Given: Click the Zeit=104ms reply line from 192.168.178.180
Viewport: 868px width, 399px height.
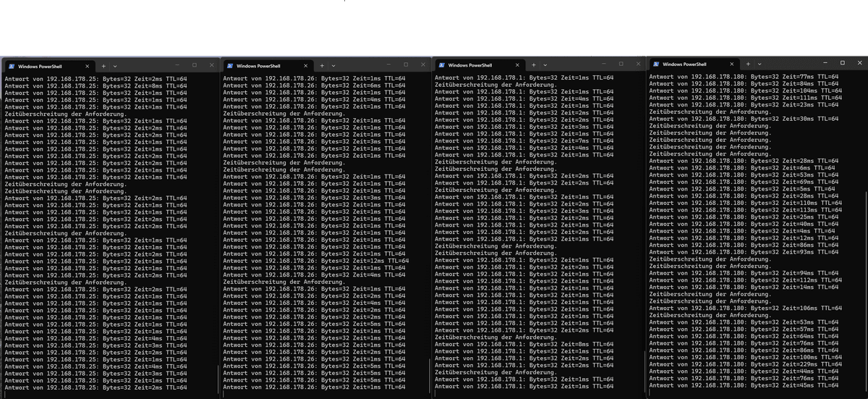Looking at the screenshot, I should pos(746,91).
